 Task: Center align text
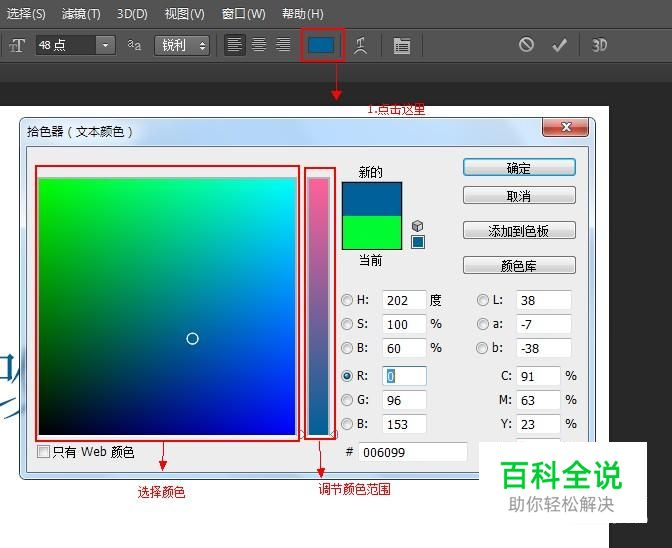pyautogui.click(x=259, y=45)
